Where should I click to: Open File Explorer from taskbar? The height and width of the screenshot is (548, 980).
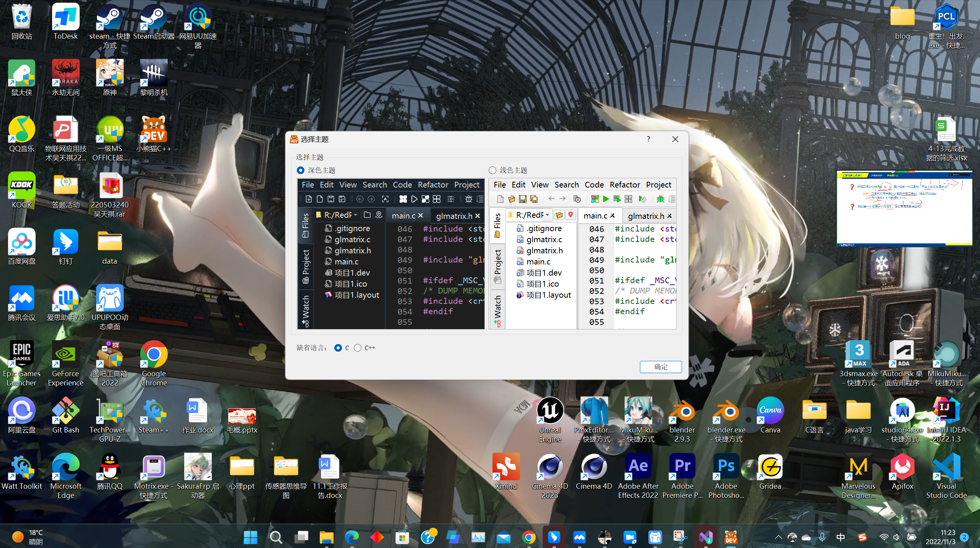pos(326,538)
